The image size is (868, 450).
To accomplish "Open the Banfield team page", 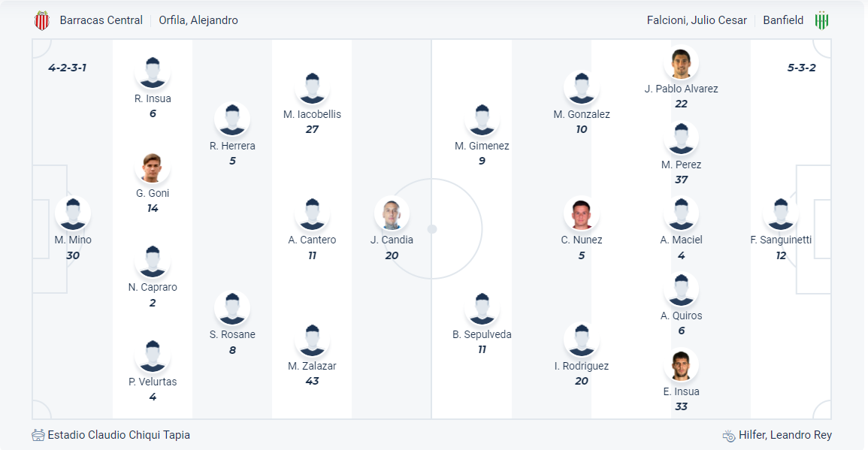I will (x=783, y=20).
